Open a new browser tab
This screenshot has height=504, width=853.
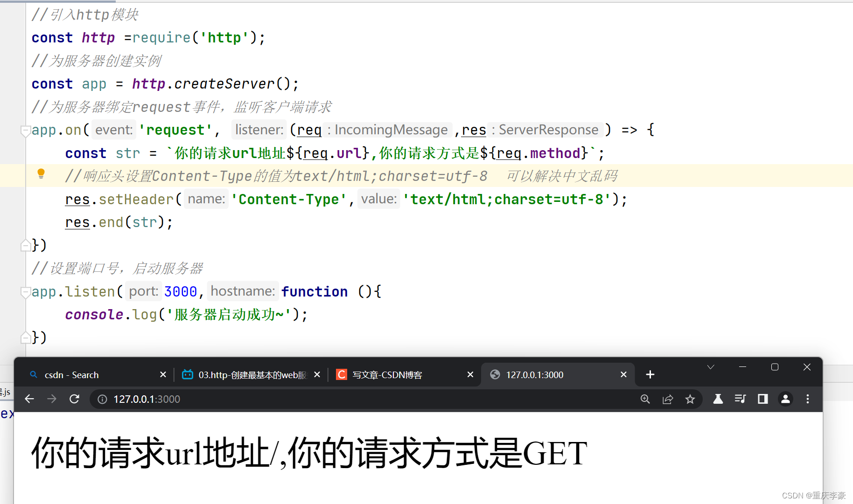coord(650,374)
